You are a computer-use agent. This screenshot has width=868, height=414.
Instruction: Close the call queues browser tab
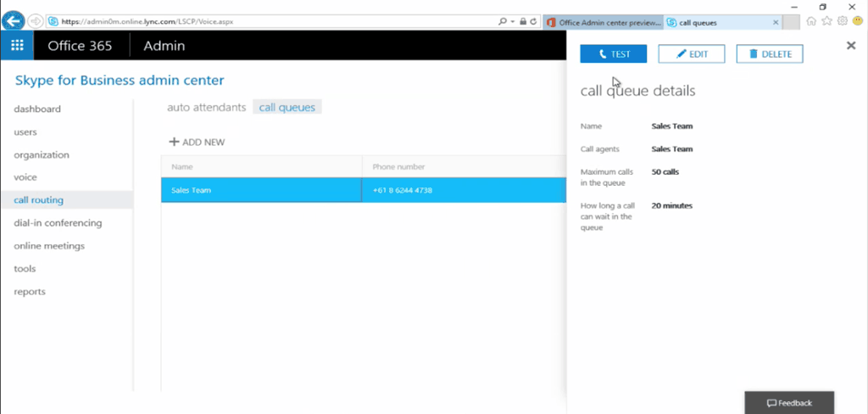776,22
